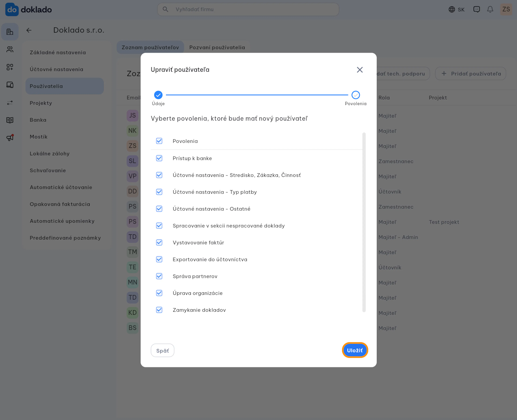The width and height of the screenshot is (517, 420).
Task: Click the DD user avatar
Action: coord(132,191)
